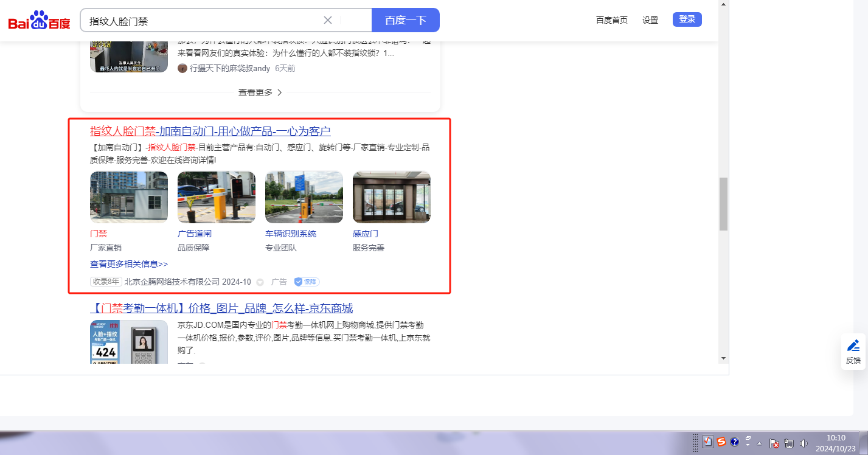The height and width of the screenshot is (455, 868).
Task: Click the 感应门 glass door thumbnail
Action: 392,197
